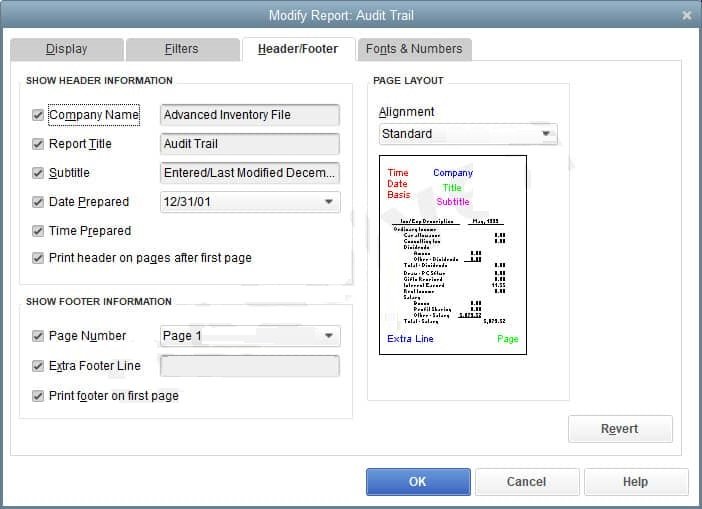This screenshot has height=509, width=702.
Task: Select the Header/Footer tab
Action: point(298,49)
